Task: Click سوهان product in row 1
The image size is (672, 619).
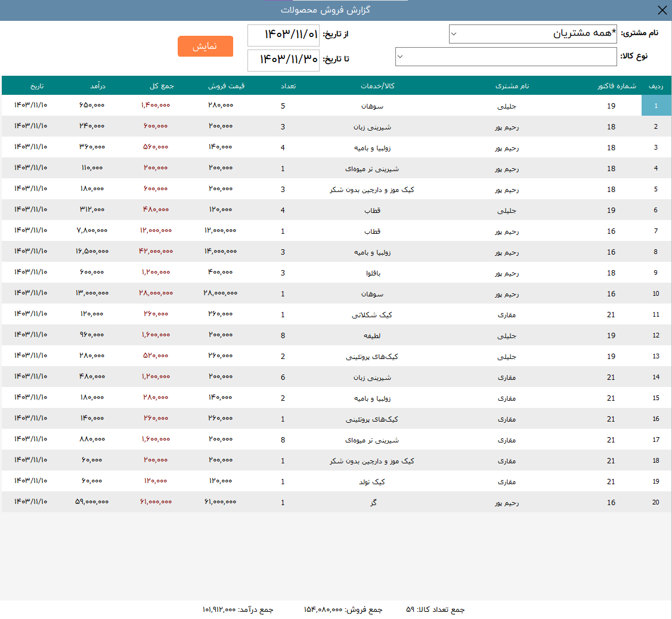Action: tap(372, 106)
